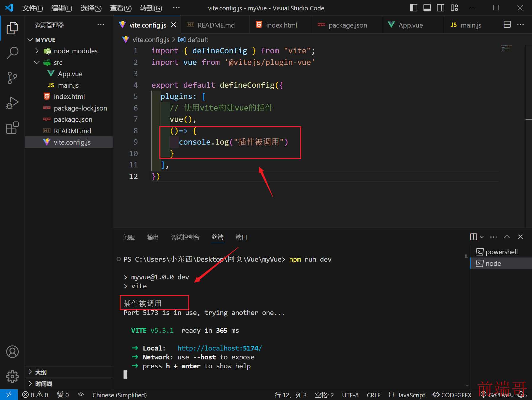
Task: Expand the 大纲 outline section
Action: (x=69, y=372)
